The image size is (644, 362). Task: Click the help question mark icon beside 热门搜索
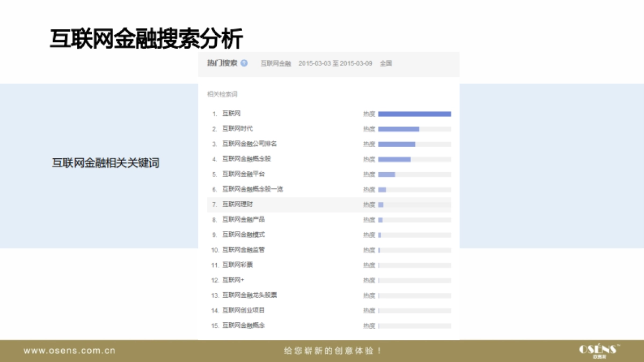[x=244, y=63]
